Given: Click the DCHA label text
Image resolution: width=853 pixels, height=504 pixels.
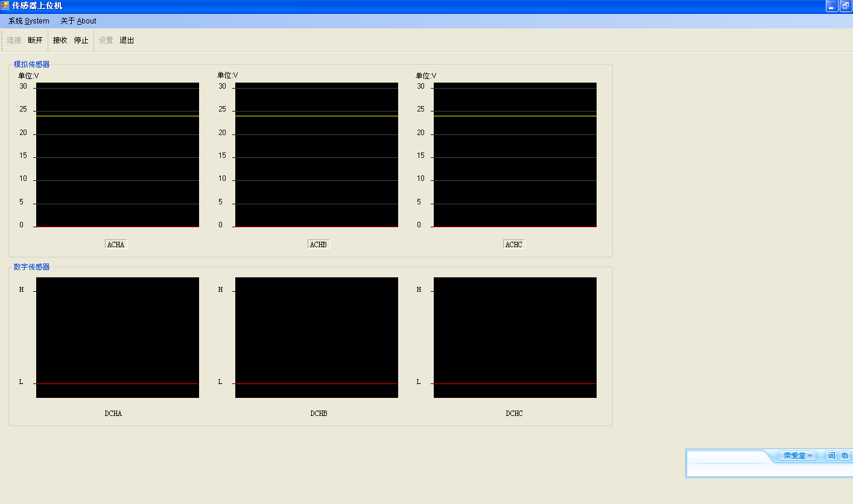Looking at the screenshot, I should click(x=113, y=414).
